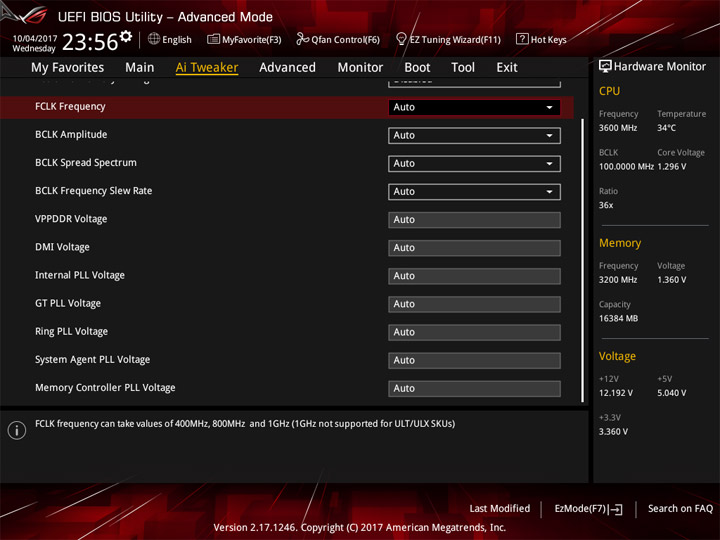
Task: Click the +5V reading 5.040 V
Action: click(672, 393)
